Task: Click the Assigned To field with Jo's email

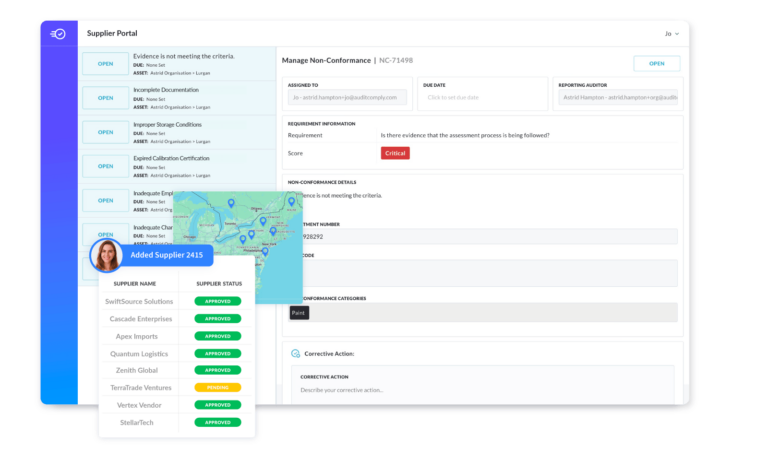Action: click(x=347, y=97)
